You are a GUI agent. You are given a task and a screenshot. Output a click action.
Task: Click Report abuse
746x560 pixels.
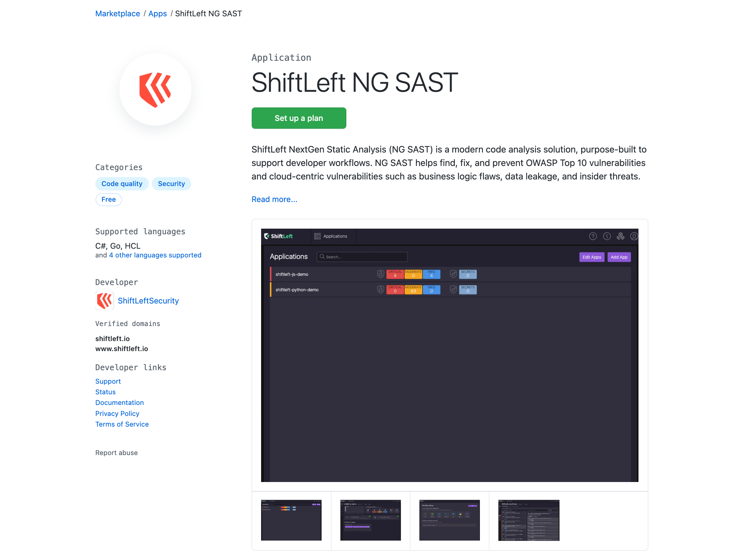click(x=117, y=453)
